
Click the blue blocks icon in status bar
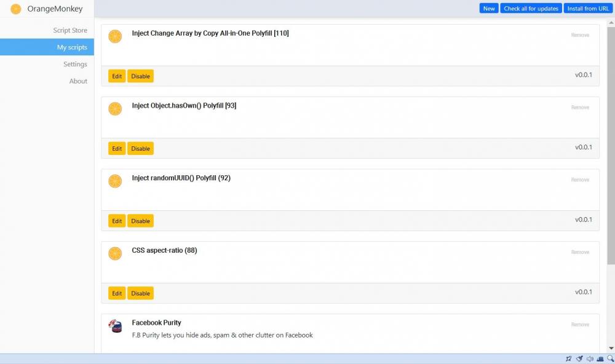[600, 359]
